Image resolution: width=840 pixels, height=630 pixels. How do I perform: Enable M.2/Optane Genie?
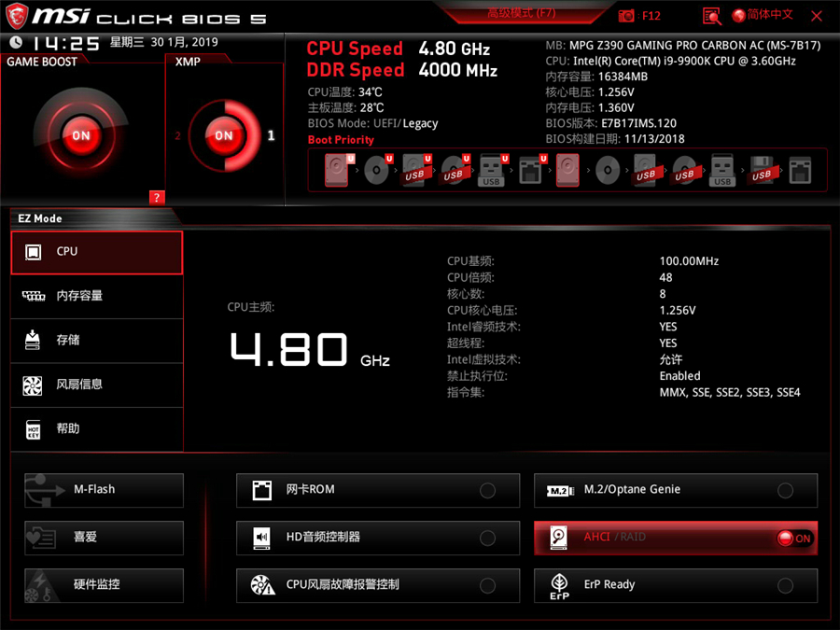click(785, 490)
